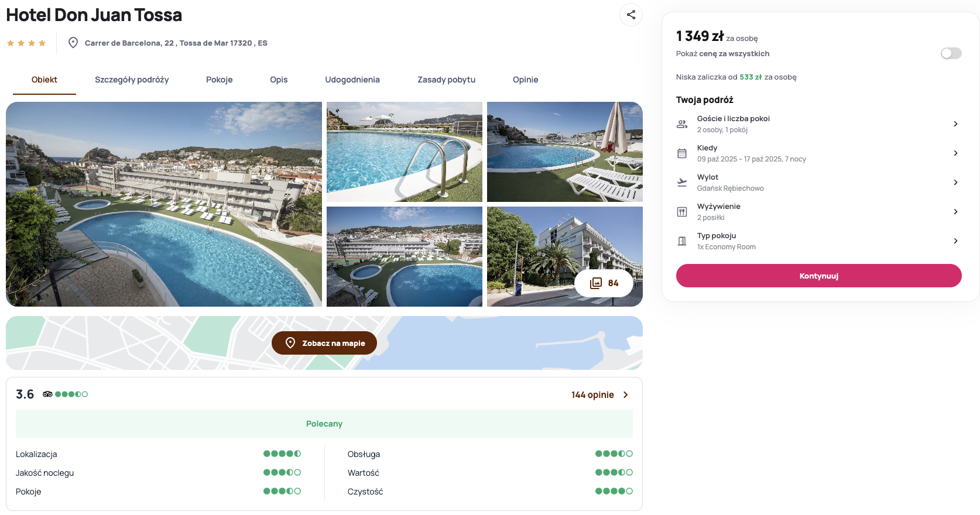Click the Obsługa rating dots
This screenshot has width=980, height=515.
point(614,454)
